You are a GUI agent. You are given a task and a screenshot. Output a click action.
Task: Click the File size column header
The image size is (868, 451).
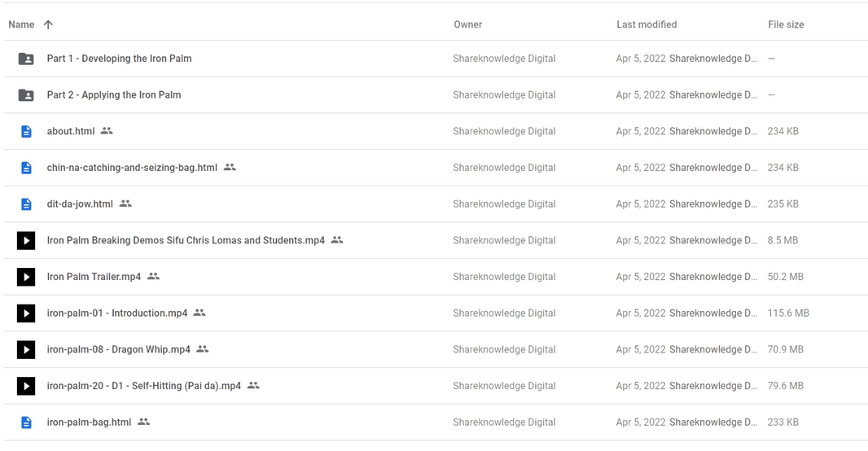tap(786, 24)
